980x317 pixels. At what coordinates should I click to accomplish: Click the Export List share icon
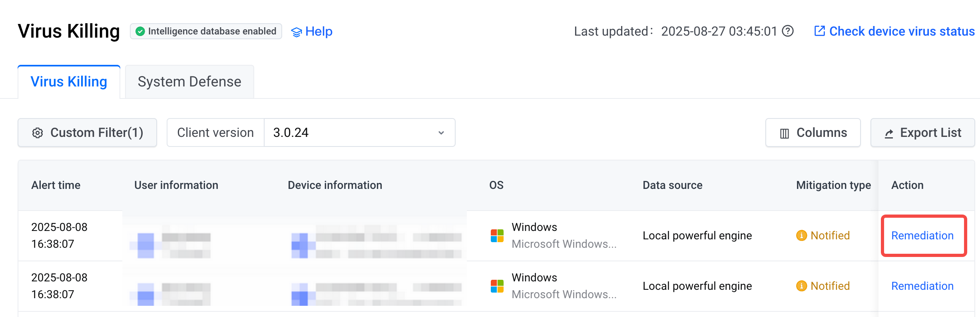coord(889,134)
